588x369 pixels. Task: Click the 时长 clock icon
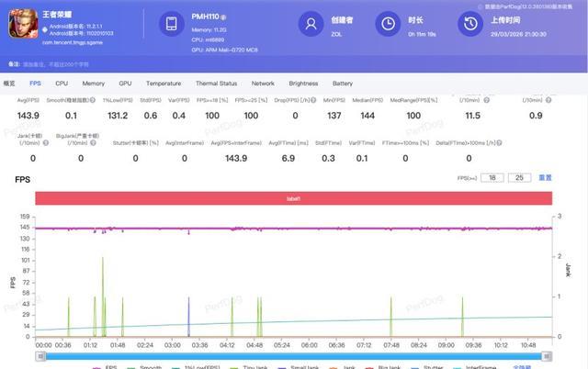click(x=389, y=26)
